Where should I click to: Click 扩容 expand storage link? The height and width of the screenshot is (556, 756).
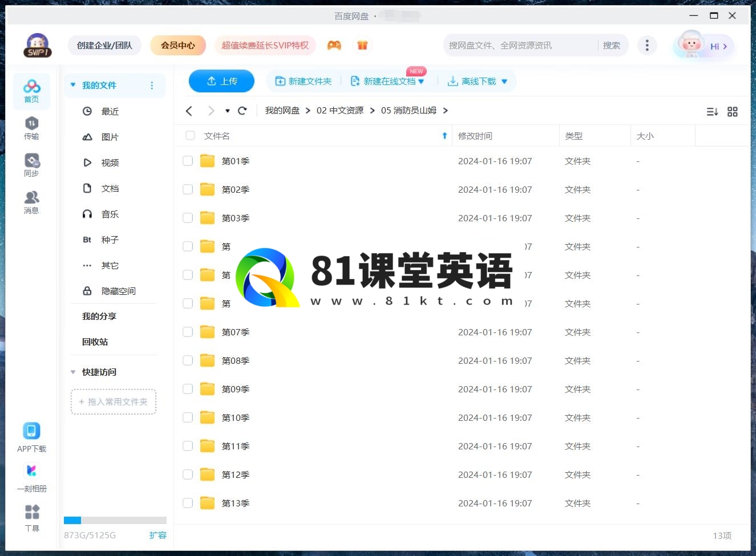158,535
